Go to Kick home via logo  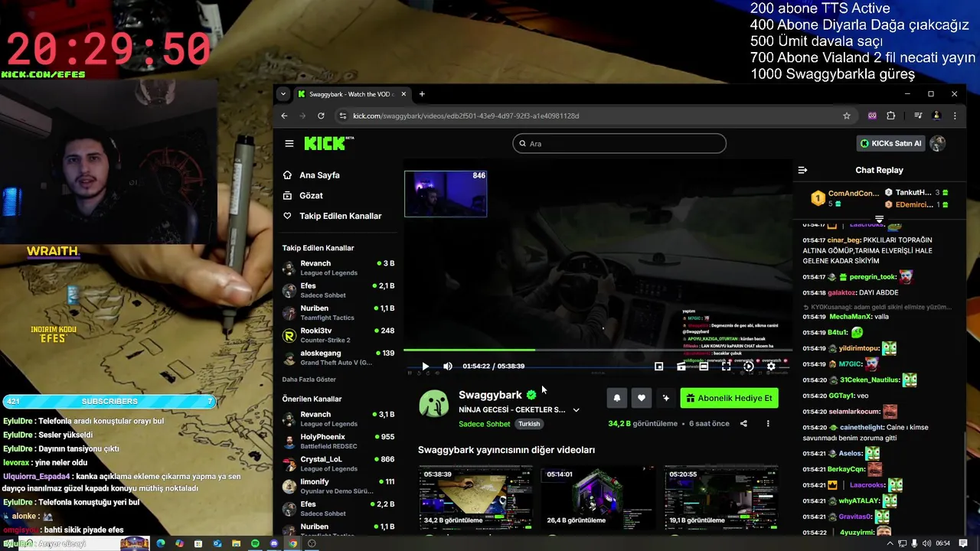(x=327, y=143)
